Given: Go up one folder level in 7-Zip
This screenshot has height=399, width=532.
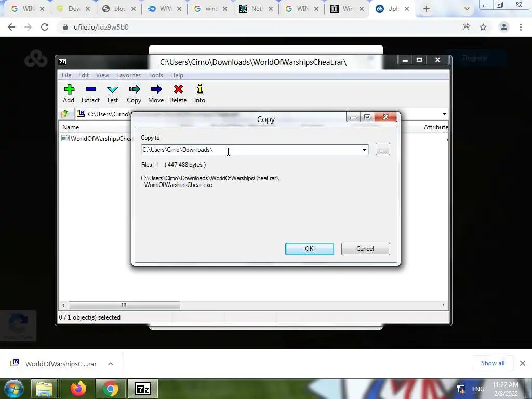Looking at the screenshot, I should 65,114.
